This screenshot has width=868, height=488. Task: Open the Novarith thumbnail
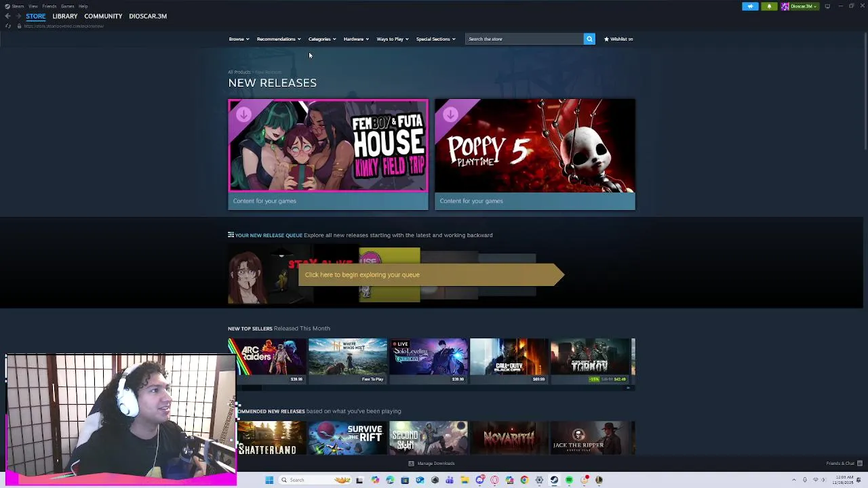[509, 438]
